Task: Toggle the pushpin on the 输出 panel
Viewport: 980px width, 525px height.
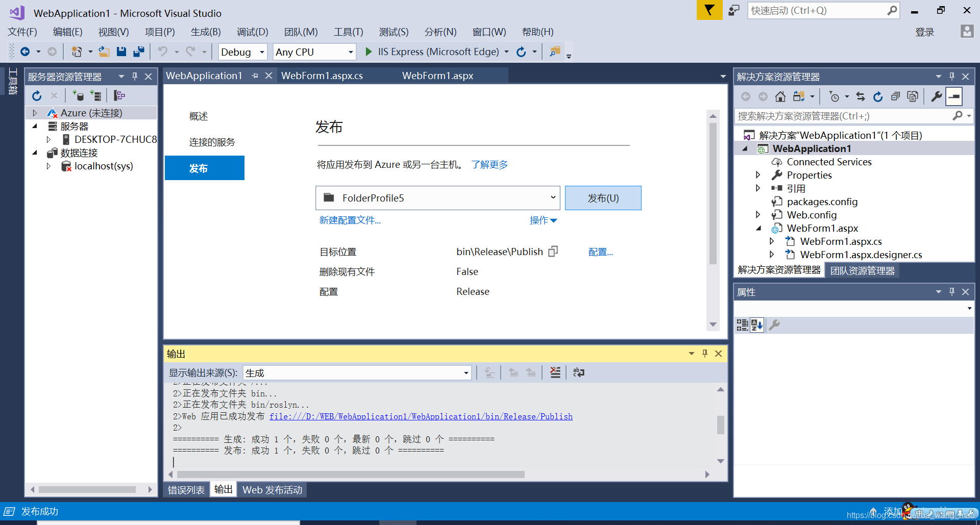Action: coord(705,354)
